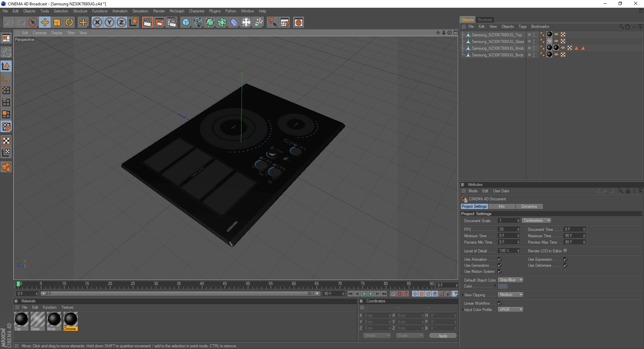Activate the Rotate tool
Viewport: 644px width, 349px height.
coord(69,22)
